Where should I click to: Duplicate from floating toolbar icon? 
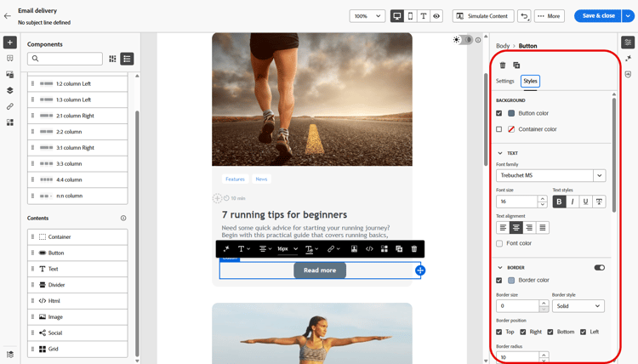tap(399, 249)
